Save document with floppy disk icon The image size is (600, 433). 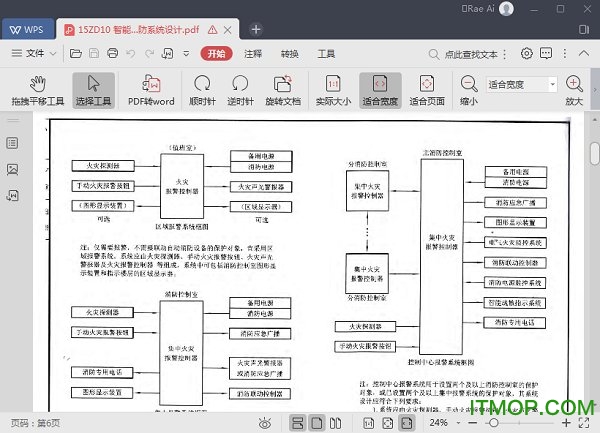[x=94, y=53]
